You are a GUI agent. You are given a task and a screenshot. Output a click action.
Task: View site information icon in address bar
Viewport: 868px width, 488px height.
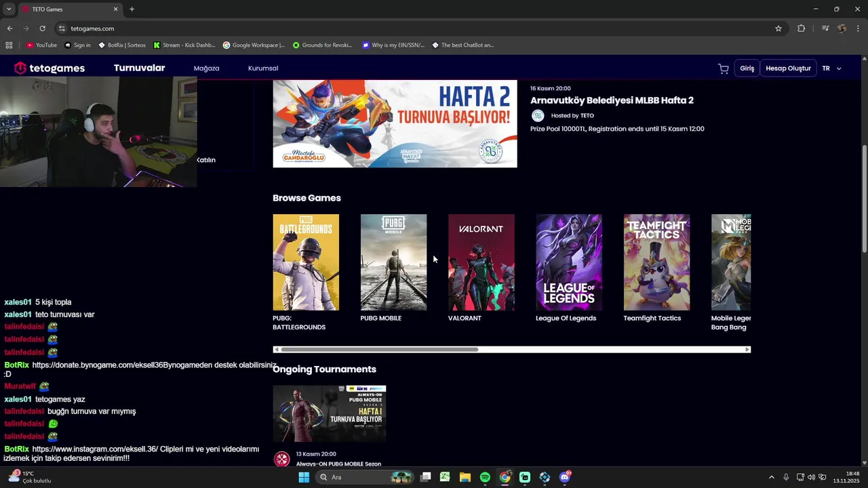pos(62,28)
